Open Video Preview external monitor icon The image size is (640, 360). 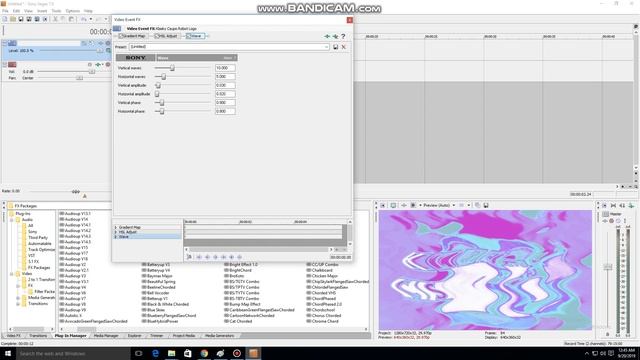pyautogui.click(x=393, y=205)
